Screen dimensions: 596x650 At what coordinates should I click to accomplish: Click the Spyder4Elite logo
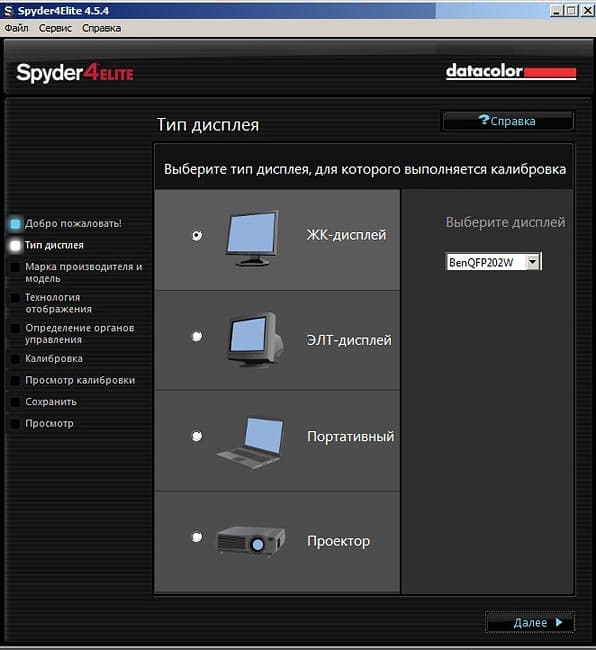[x=75, y=73]
